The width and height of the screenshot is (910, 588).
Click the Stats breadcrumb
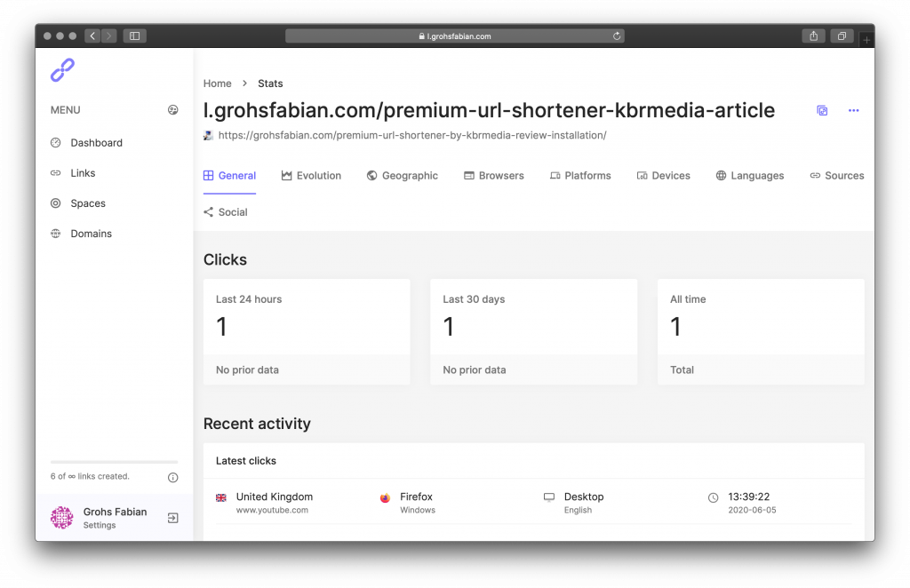coord(270,83)
